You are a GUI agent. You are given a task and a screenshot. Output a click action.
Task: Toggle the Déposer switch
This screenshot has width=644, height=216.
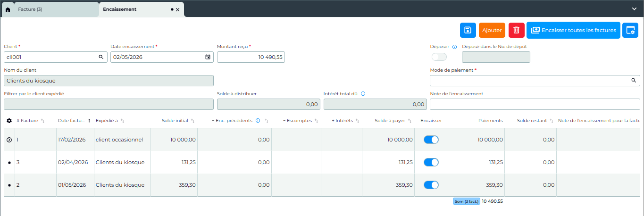click(x=439, y=57)
